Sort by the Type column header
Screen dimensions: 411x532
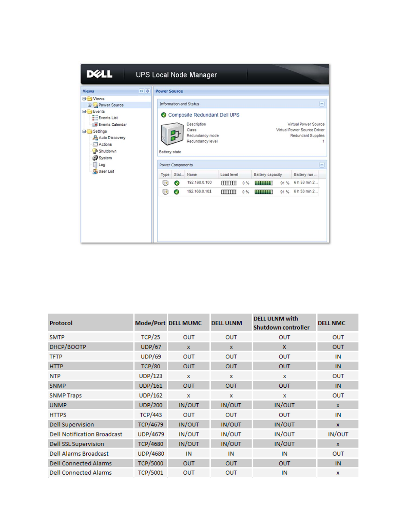point(165,174)
